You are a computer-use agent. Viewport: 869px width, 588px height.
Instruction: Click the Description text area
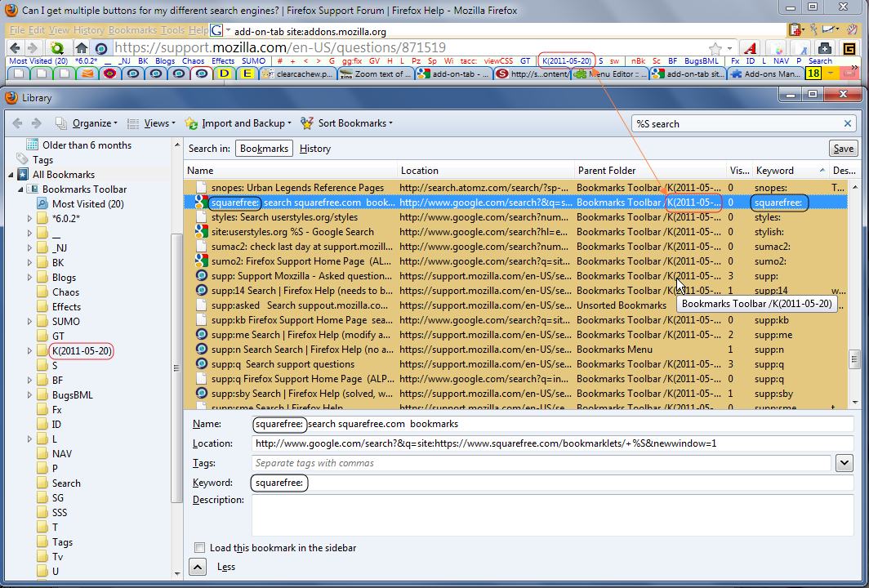coord(552,515)
